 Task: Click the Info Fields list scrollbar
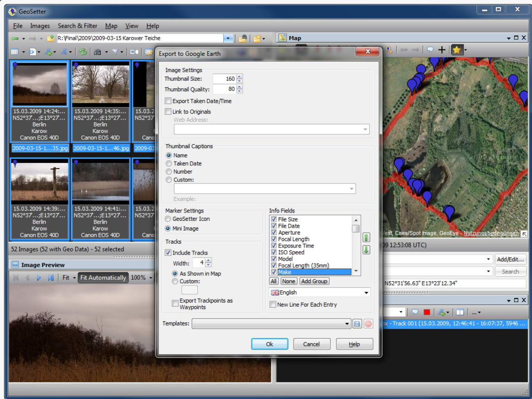356,245
